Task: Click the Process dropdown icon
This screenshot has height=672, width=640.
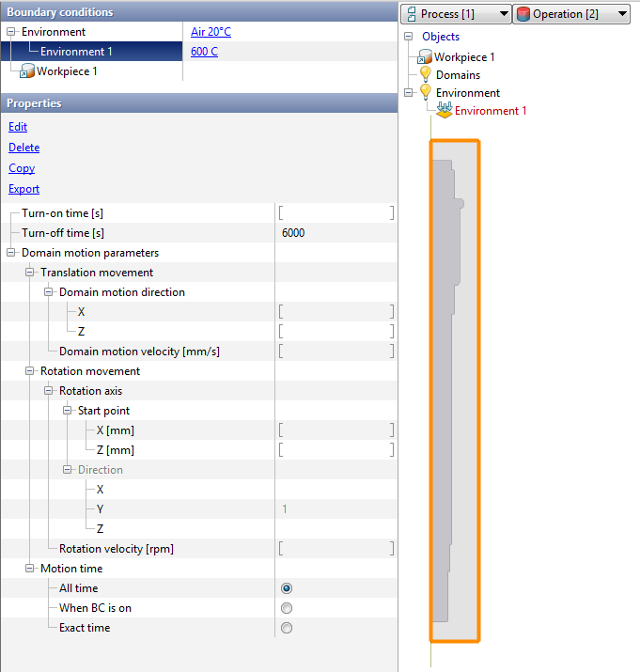Action: coord(412,14)
